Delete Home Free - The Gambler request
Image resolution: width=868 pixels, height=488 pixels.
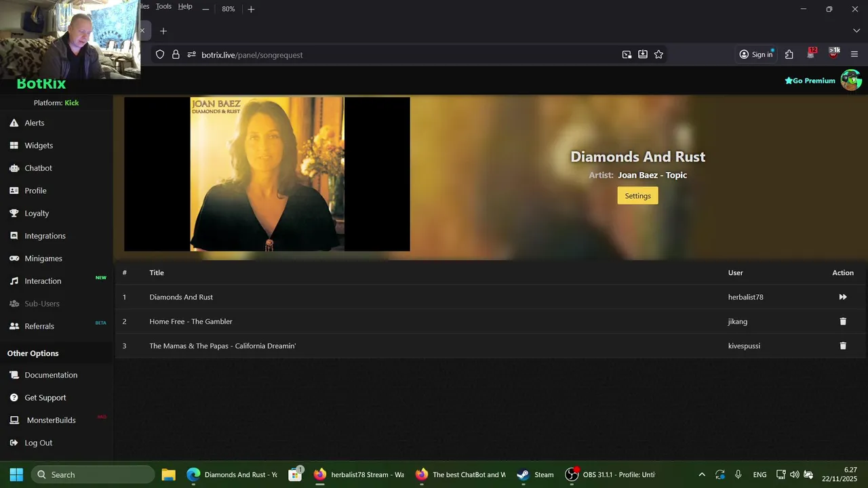[x=843, y=321]
